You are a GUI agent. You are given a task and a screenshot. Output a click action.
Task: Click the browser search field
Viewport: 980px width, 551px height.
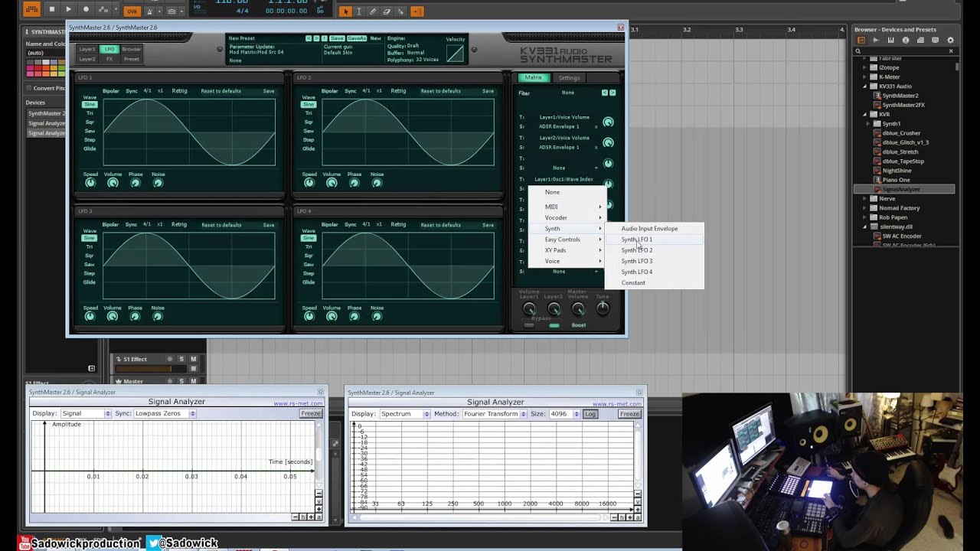point(905,51)
